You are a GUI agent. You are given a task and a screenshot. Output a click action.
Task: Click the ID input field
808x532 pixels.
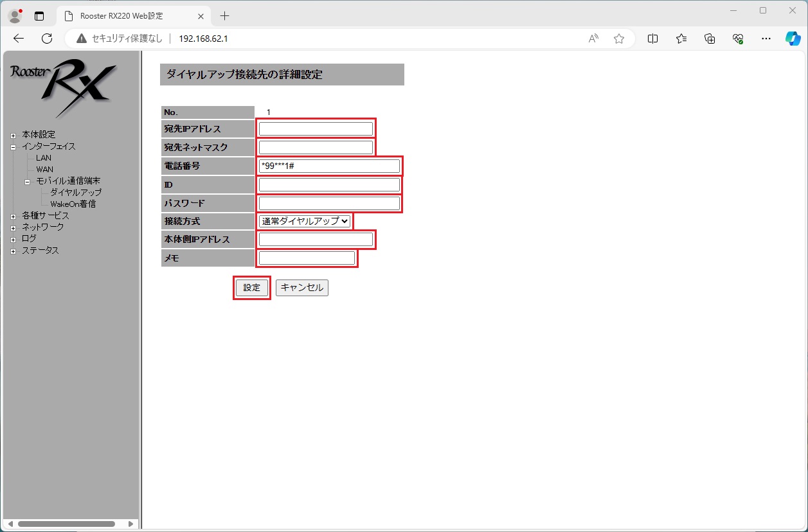(329, 184)
